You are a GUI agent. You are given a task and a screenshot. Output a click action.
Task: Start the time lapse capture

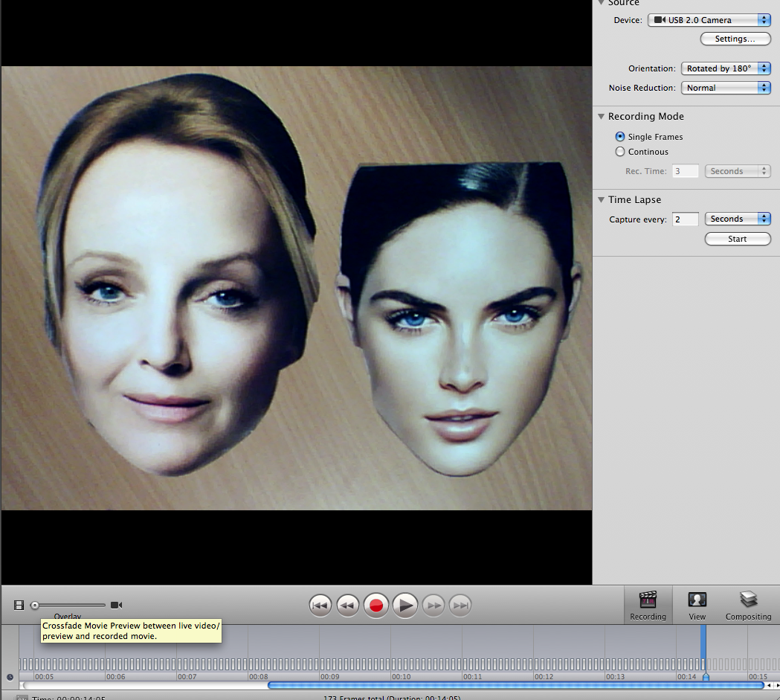pyautogui.click(x=737, y=239)
